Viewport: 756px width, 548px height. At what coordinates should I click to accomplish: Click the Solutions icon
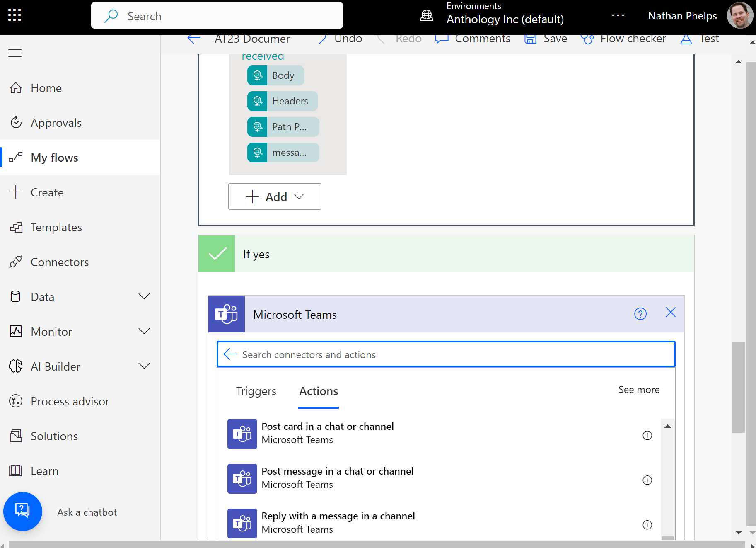15,436
